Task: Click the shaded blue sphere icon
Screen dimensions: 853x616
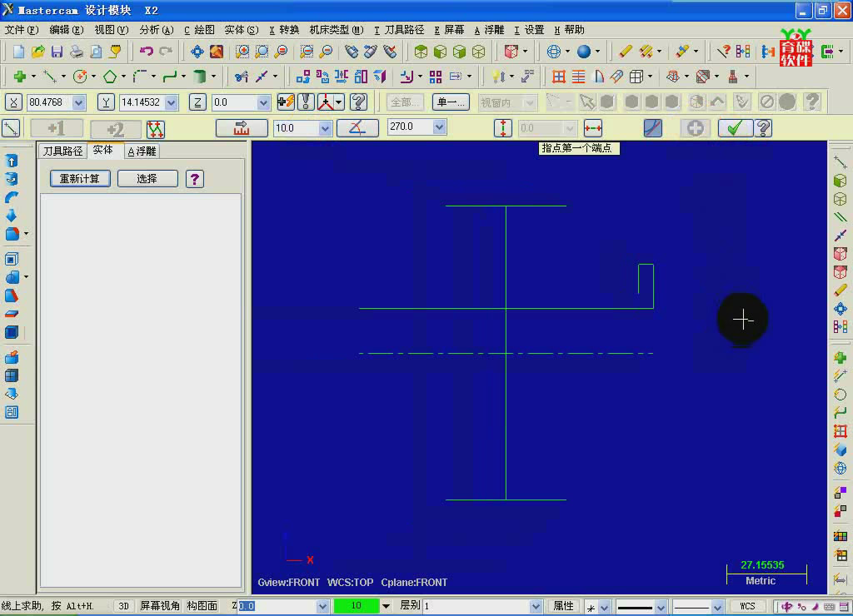Action: pos(584,52)
